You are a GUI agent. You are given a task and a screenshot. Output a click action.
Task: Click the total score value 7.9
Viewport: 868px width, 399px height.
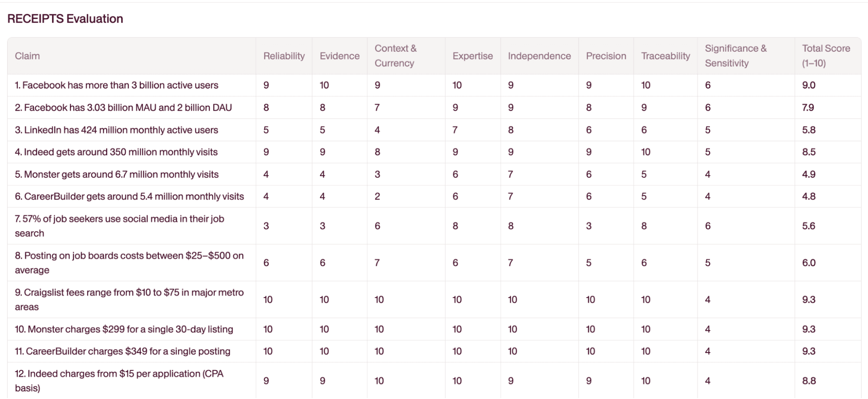(808, 108)
